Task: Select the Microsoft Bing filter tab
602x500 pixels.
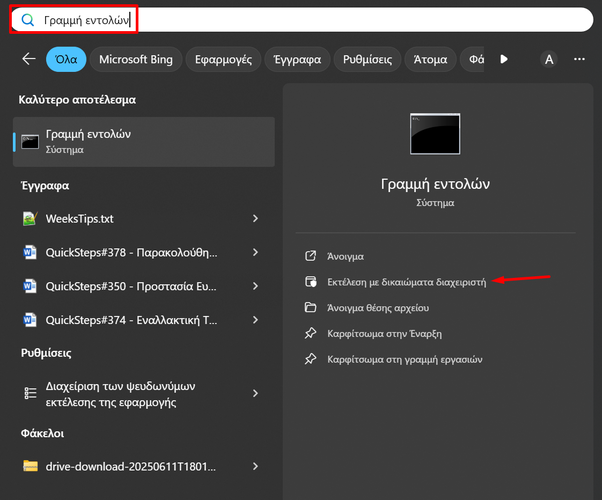Action: tap(136, 60)
